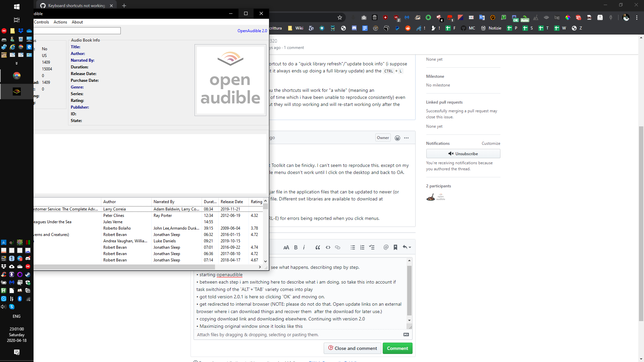Click the 'Close and comment' button
The width and height of the screenshot is (644, 362).
(352, 348)
